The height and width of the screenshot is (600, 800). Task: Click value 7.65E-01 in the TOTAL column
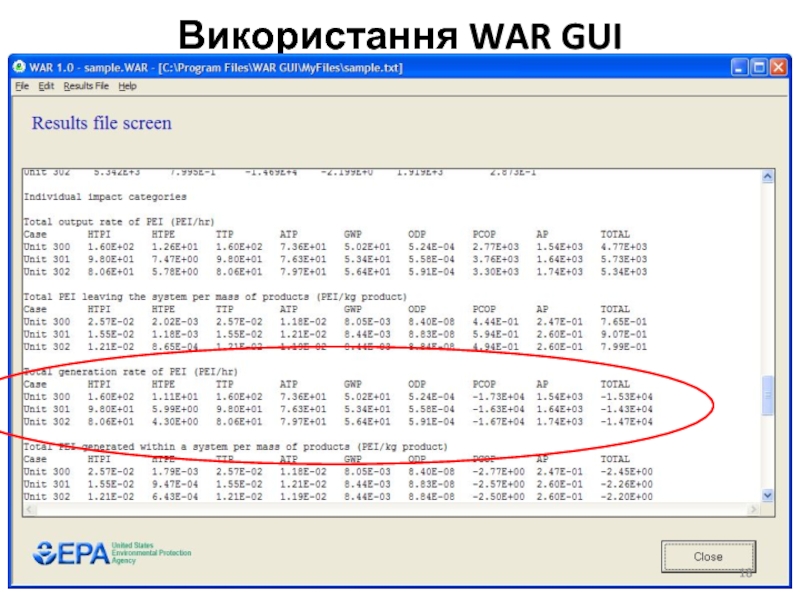tap(623, 322)
